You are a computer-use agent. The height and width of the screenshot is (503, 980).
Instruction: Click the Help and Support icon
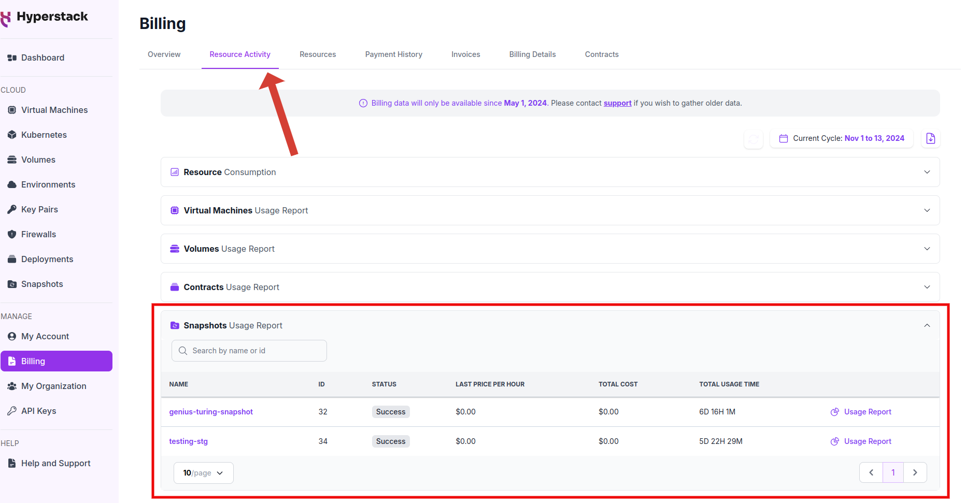pos(12,463)
